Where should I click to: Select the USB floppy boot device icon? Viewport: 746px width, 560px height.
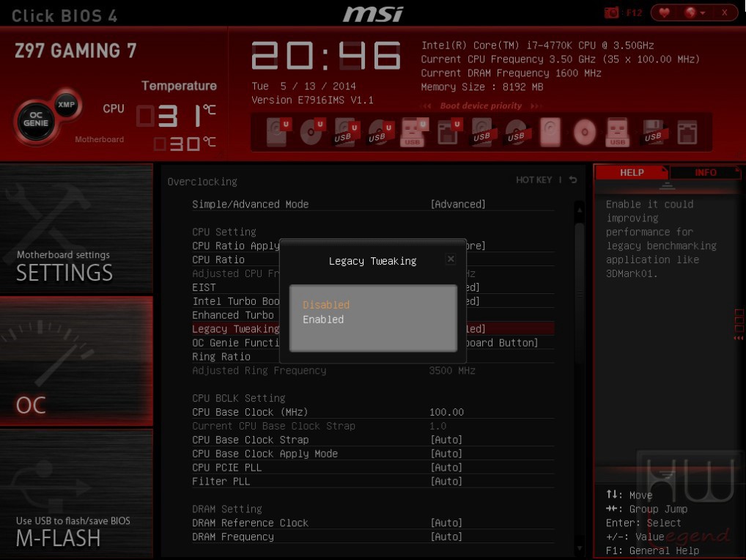[653, 132]
